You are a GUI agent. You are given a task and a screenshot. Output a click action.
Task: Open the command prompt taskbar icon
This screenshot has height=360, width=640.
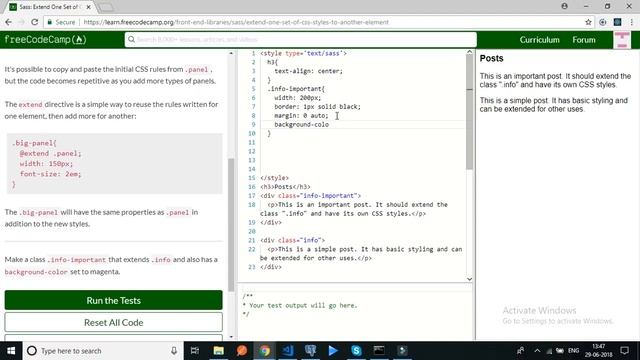379,351
